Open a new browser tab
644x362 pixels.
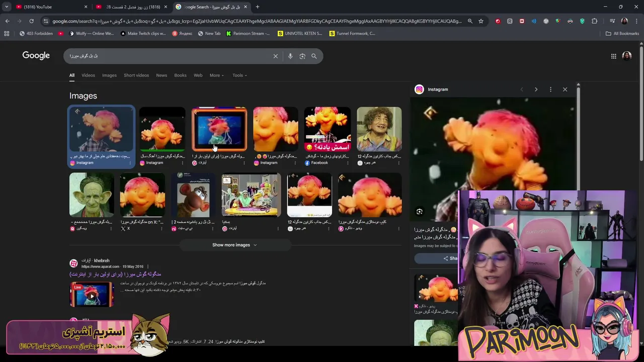(x=258, y=7)
